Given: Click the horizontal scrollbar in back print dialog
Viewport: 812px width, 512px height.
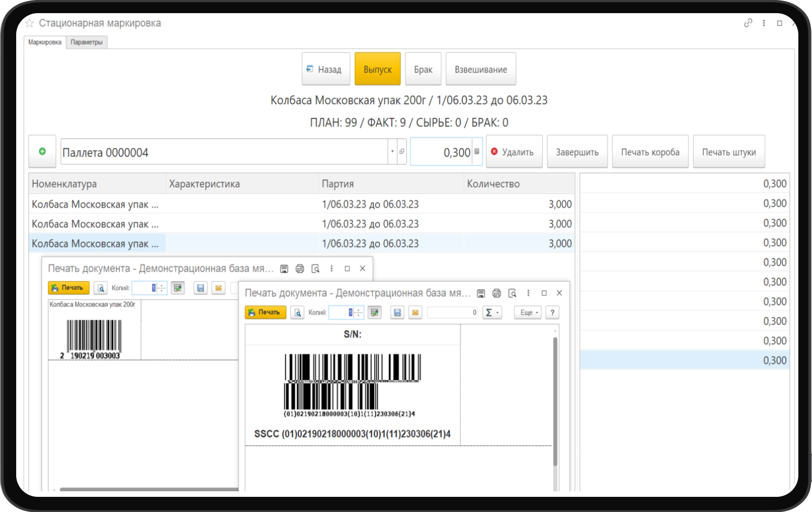Looking at the screenshot, I should point(149,489).
